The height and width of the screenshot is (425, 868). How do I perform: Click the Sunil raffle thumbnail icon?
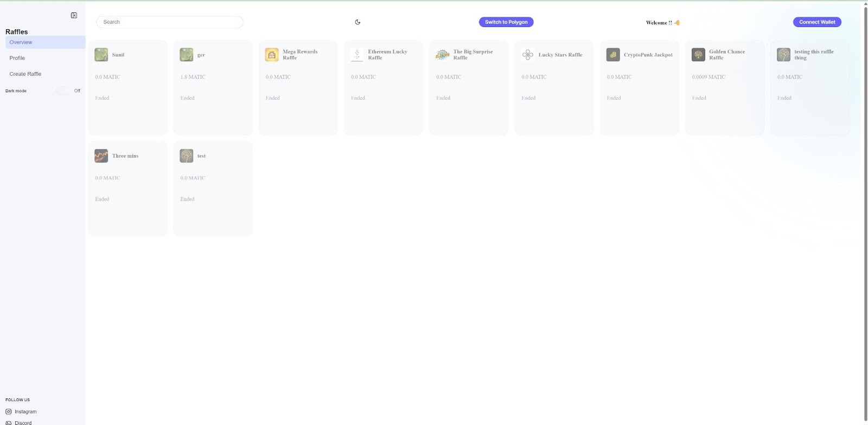(101, 55)
